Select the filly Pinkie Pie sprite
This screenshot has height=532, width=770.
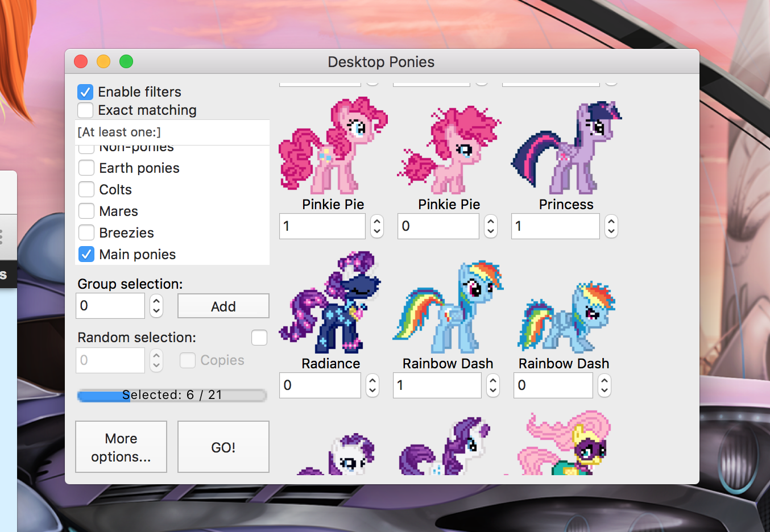tap(449, 149)
